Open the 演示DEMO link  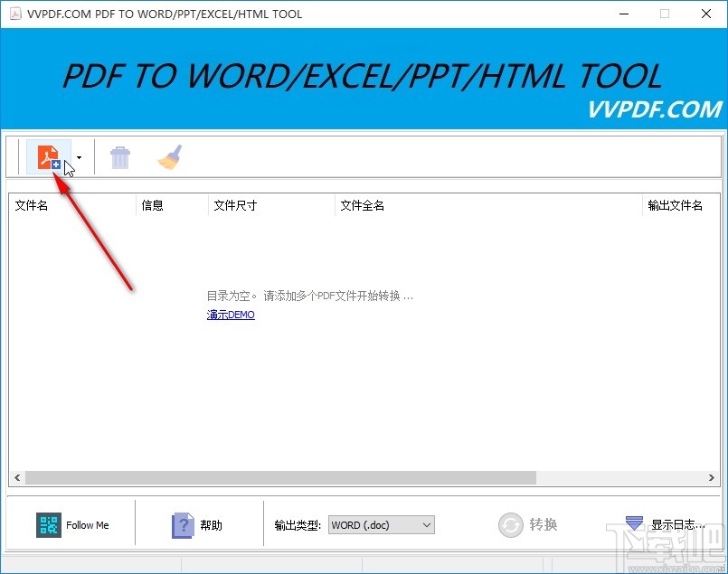[x=230, y=315]
